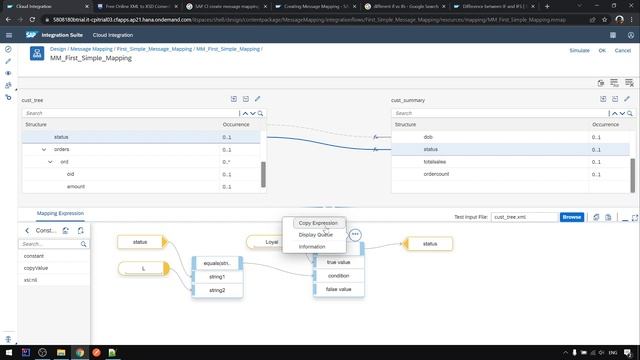
Task: Collapse the ord node in cust_tree
Action: pos(50,162)
